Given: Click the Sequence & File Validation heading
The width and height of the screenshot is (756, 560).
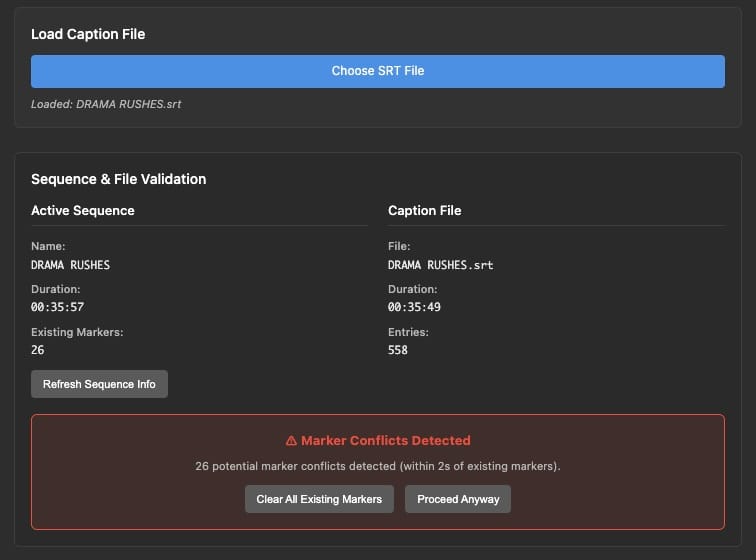Looking at the screenshot, I should (118, 179).
